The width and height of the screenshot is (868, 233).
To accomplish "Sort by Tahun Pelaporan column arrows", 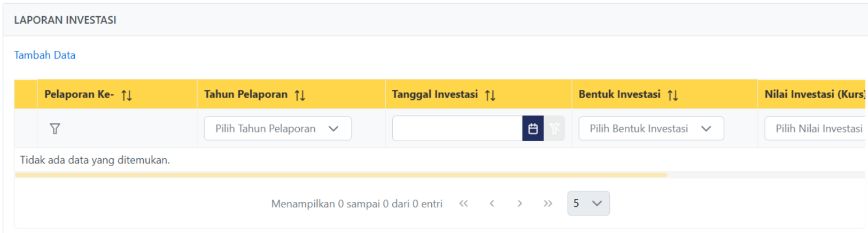I will click(300, 95).
